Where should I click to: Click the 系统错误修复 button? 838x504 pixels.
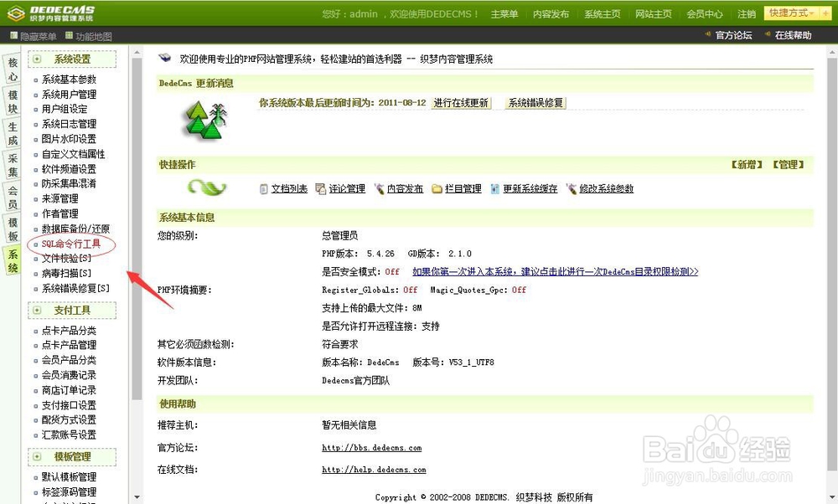535,103
